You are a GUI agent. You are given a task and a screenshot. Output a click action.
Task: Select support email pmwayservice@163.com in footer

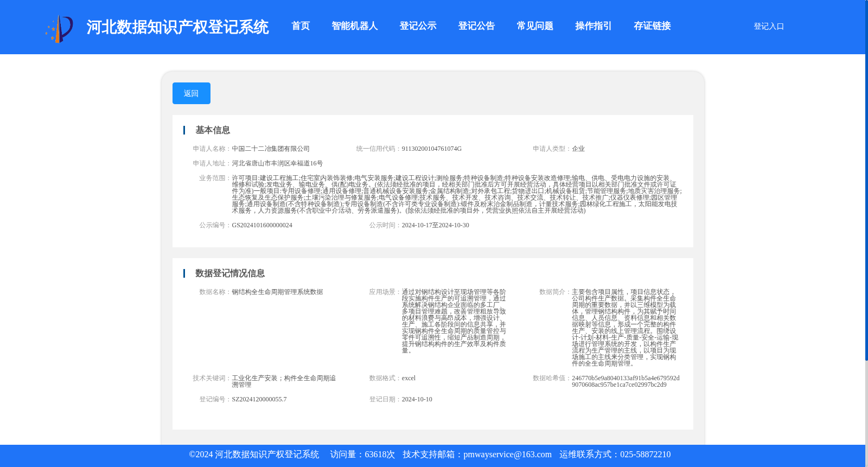point(508,455)
